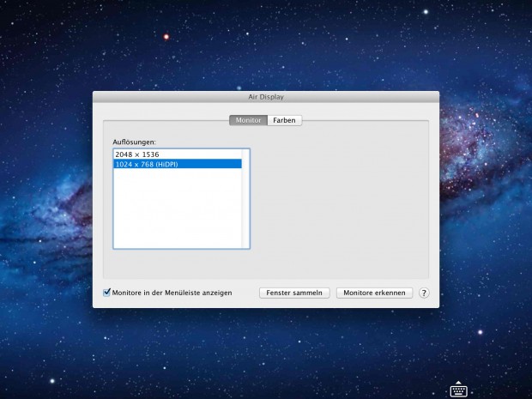Show the on-screen keyboard icon
This screenshot has height=399, width=532.
pos(458,390)
